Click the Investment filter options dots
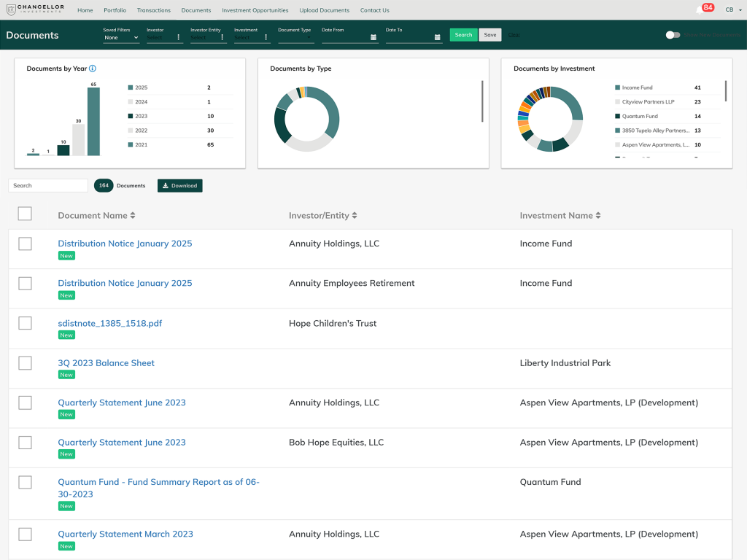This screenshot has width=747, height=560. [x=266, y=37]
